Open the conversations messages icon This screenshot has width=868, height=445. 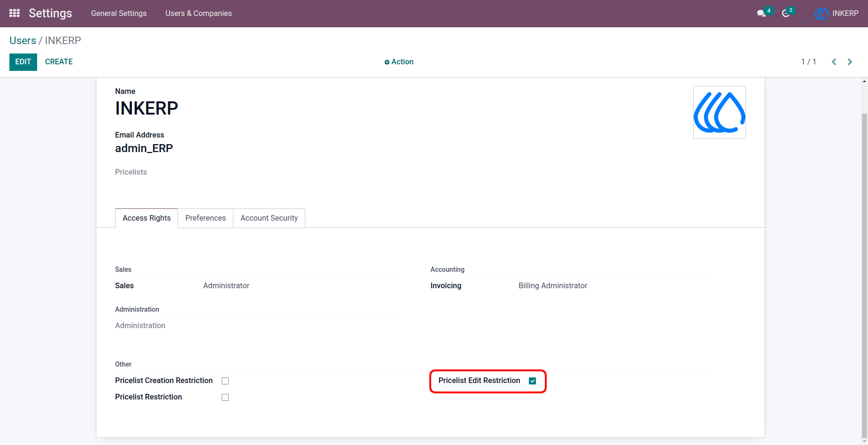click(761, 14)
